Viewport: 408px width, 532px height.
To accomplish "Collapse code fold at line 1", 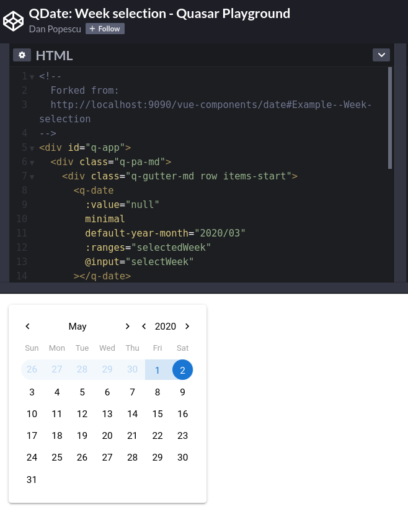I will (32, 77).
